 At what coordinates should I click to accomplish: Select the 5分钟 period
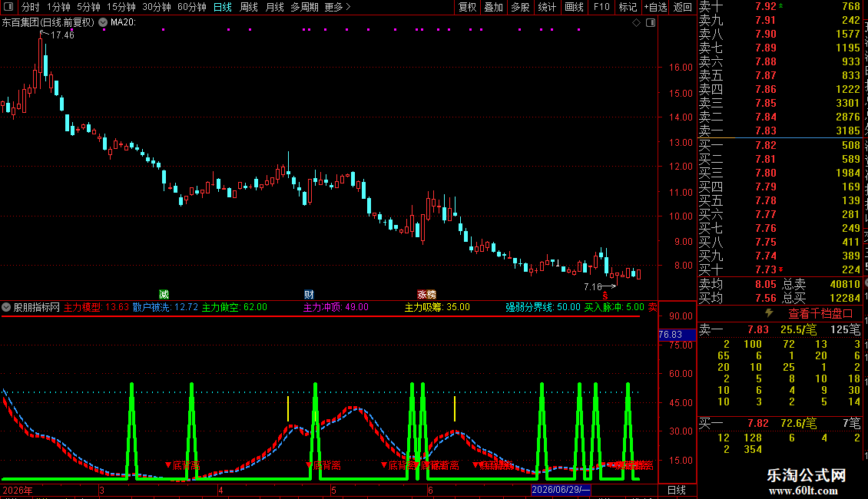[x=88, y=7]
